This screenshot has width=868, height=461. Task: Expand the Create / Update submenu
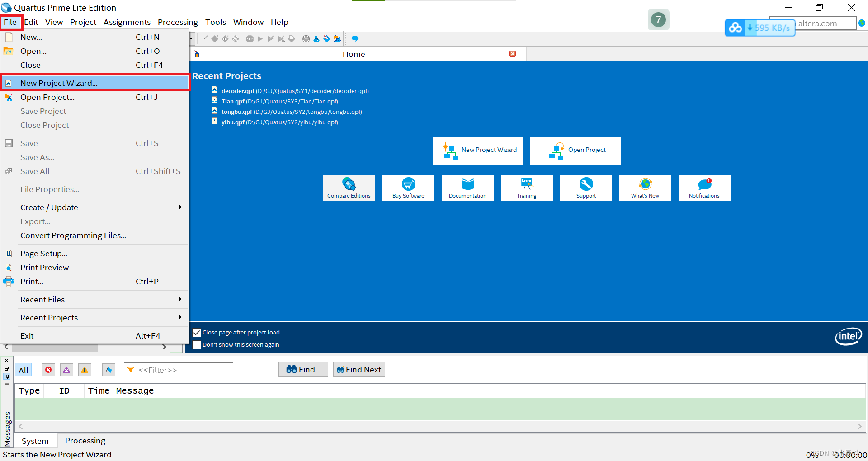pos(94,207)
